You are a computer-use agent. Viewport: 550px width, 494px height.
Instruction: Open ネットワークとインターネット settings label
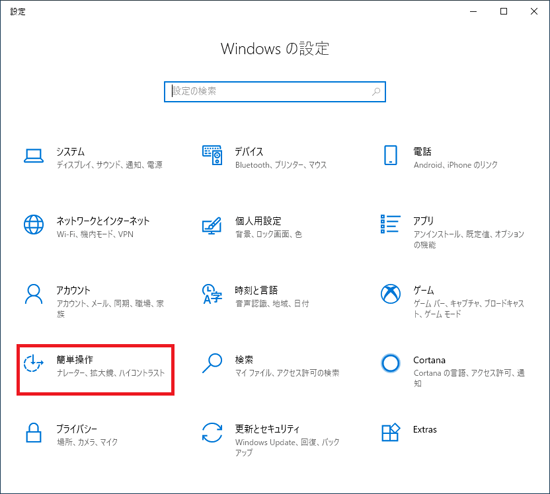tap(103, 221)
